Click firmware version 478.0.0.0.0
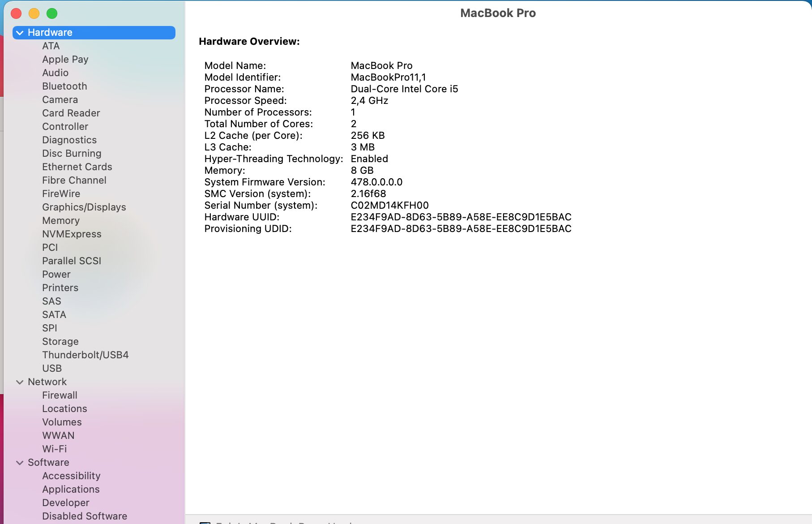Screen dimensions: 812x524 pos(376,182)
